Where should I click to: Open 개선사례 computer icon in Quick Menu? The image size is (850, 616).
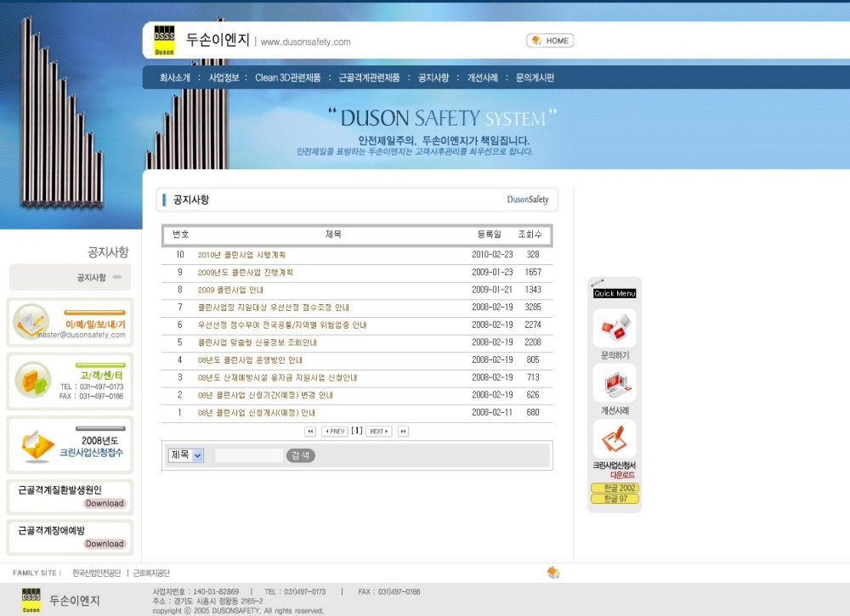coord(614,382)
